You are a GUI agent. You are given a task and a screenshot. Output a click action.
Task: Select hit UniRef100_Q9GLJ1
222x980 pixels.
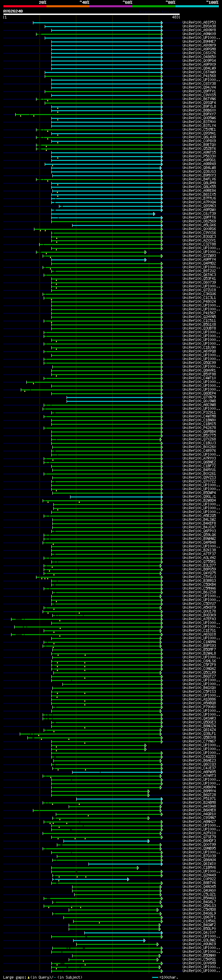(x=199, y=496)
